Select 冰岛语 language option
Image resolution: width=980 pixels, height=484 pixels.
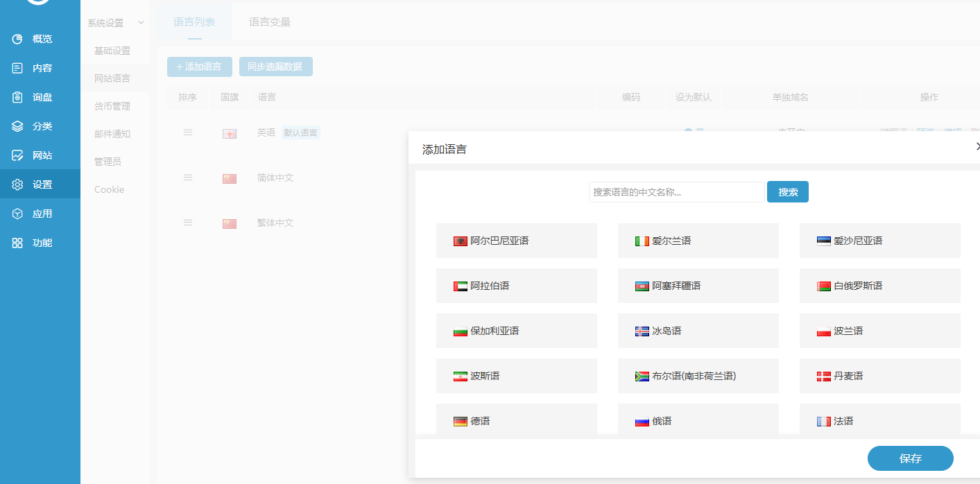pos(698,331)
